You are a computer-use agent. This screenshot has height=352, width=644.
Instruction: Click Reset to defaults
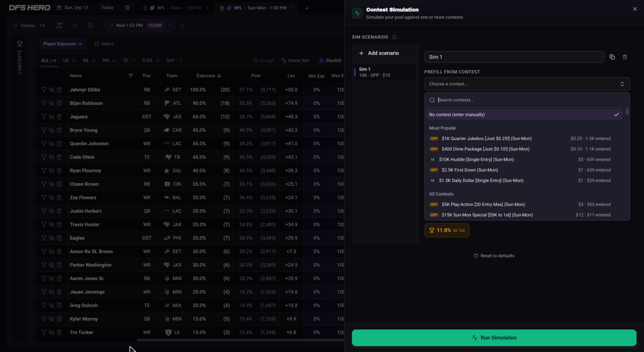click(494, 256)
